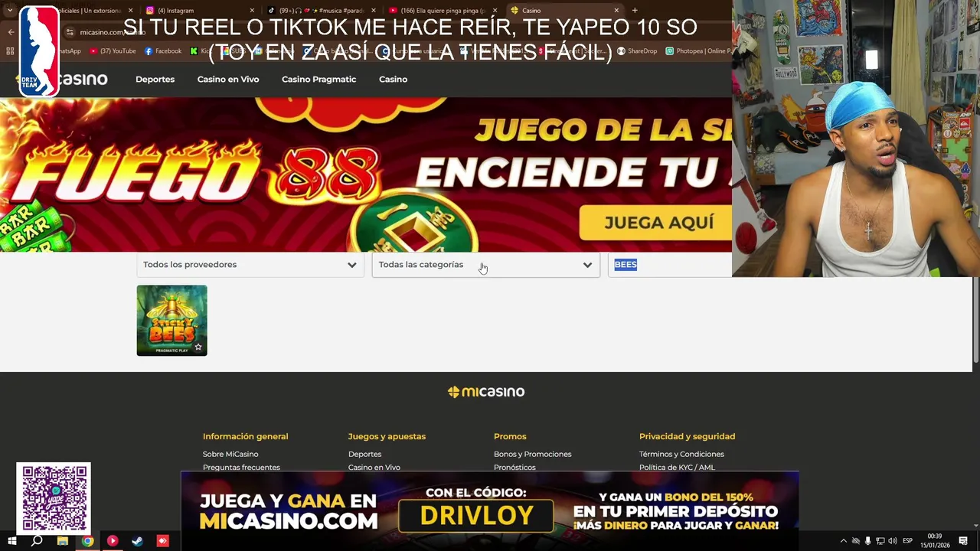Screen dimensions: 980x551
Task: Follow the footer Deportes link
Action: coord(364,454)
